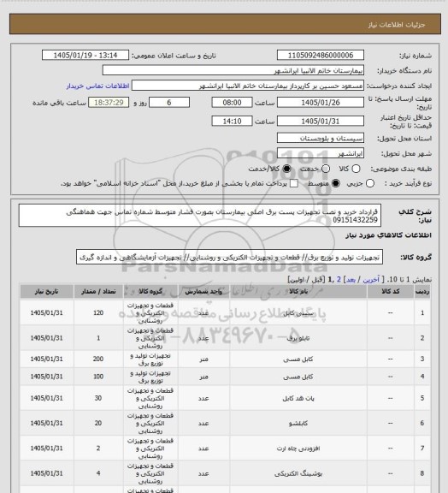The height and width of the screenshot is (493, 448).
Task: Click the گروه کالا text field
Action: (229, 257)
